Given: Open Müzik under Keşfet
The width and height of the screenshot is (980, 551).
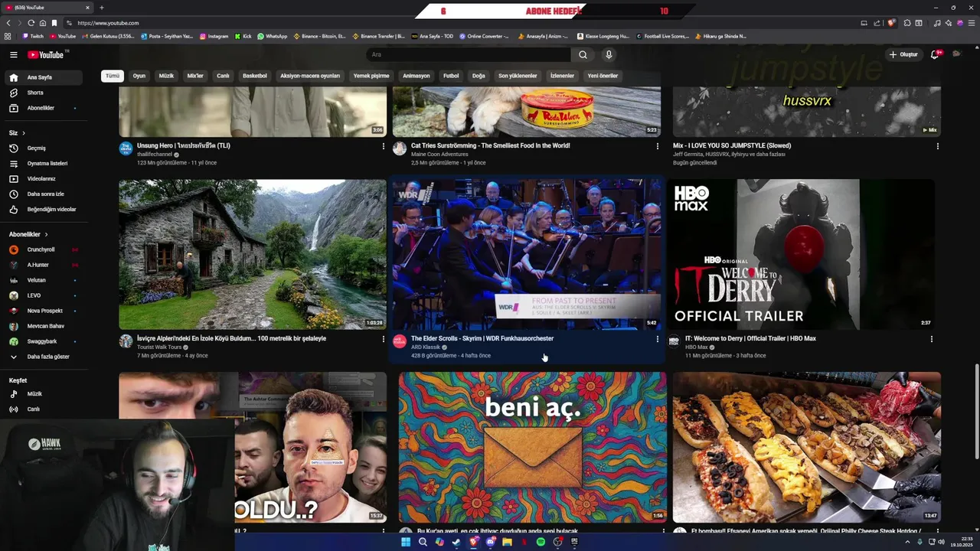Looking at the screenshot, I should pyautogui.click(x=44, y=393).
